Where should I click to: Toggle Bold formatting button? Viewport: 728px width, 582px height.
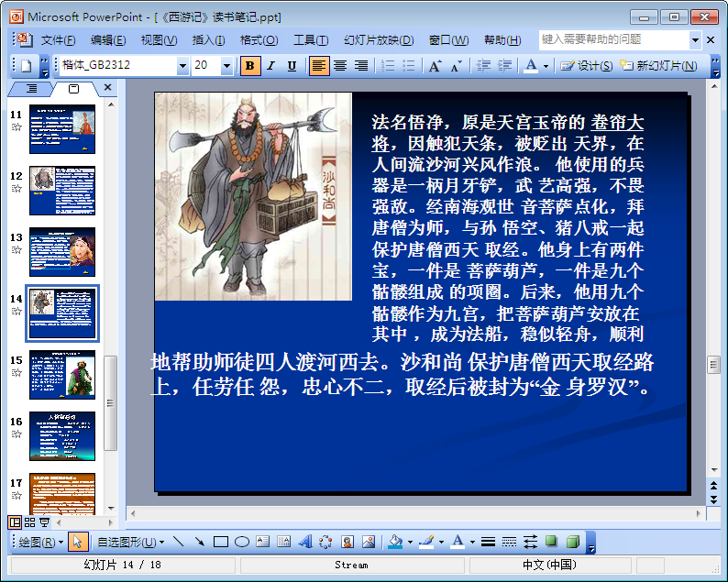249,66
